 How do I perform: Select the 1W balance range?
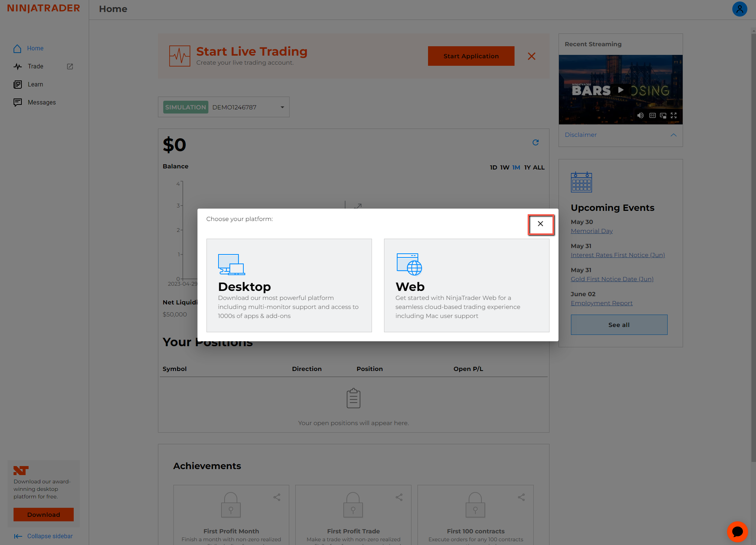point(505,168)
